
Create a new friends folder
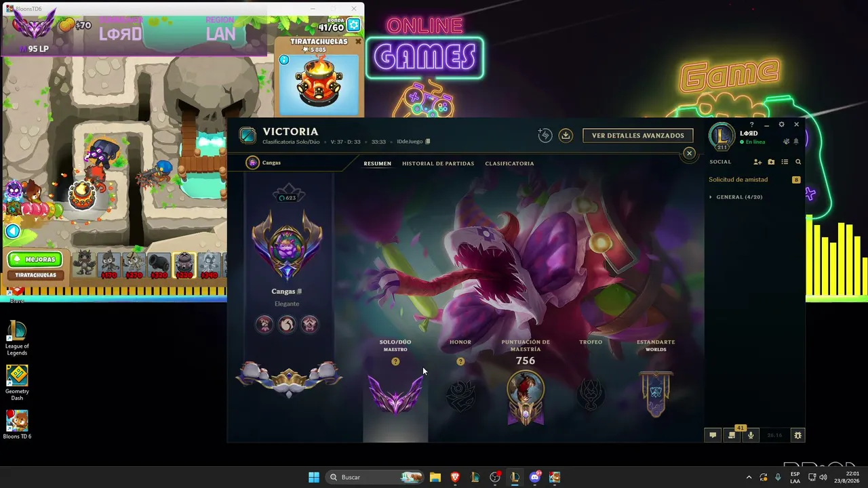pyautogui.click(x=771, y=162)
